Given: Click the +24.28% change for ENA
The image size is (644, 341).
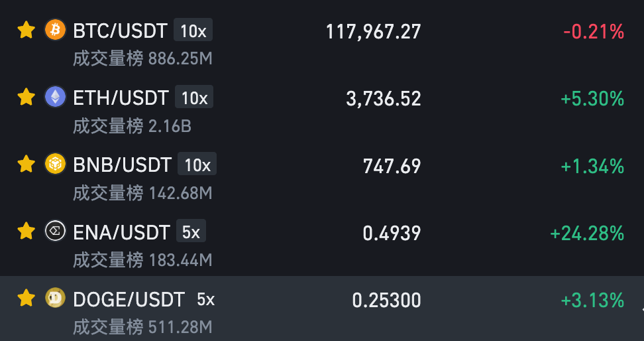Looking at the screenshot, I should tap(587, 234).
